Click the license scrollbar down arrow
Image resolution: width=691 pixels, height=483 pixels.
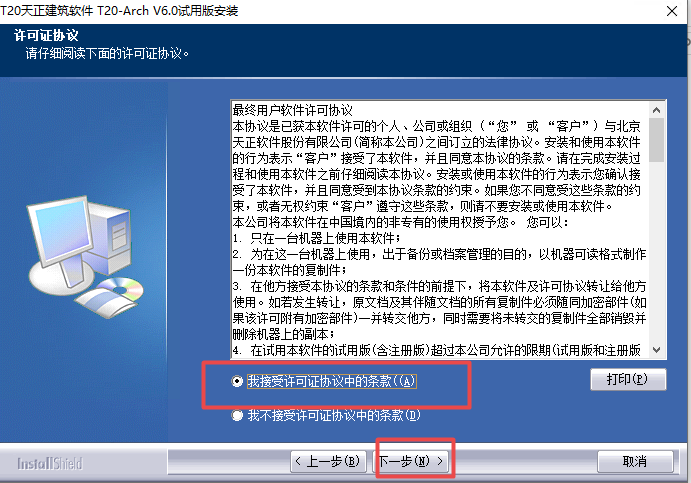[x=656, y=350]
